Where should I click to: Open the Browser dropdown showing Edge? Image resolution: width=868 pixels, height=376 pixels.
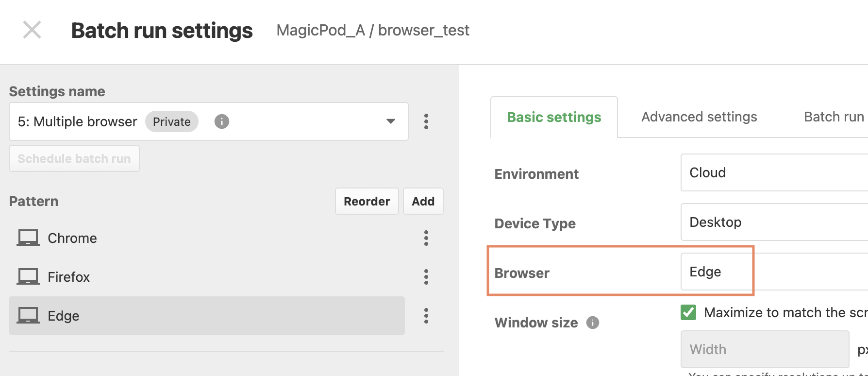(774, 272)
